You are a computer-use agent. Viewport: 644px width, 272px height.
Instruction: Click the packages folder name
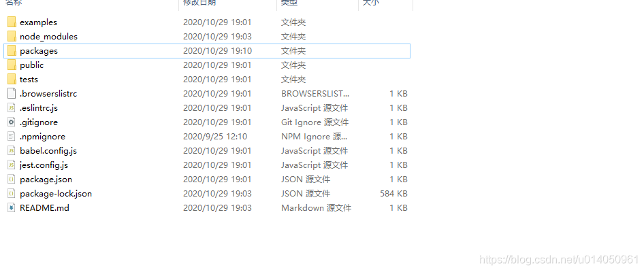pyautogui.click(x=39, y=51)
